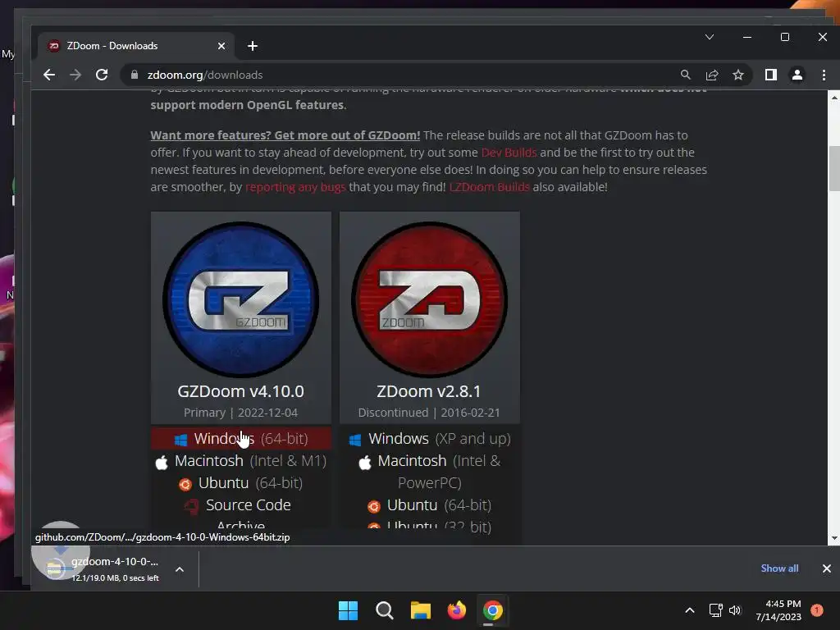Download GZDoom for Ubuntu (64-bit)

241,483
